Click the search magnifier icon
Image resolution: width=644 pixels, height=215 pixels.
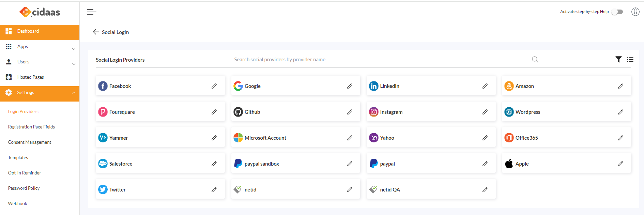pos(535,59)
